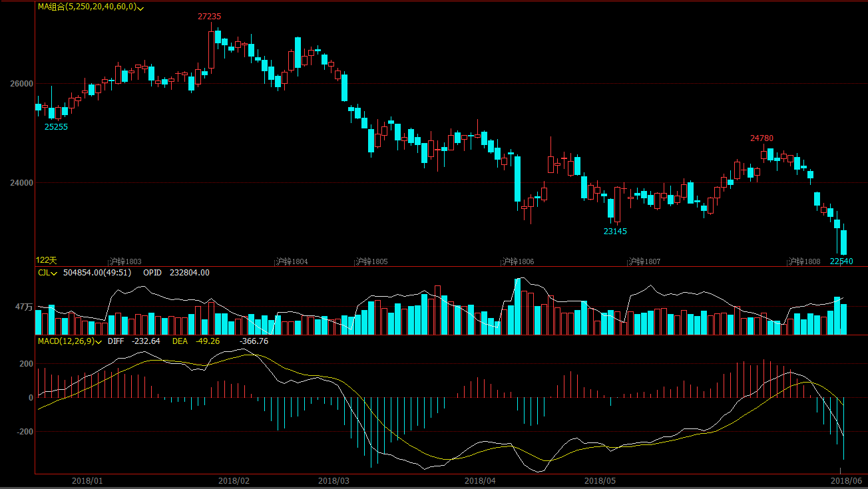The height and width of the screenshot is (489, 868).
Task: Click the 26000 price axis value
Action: point(21,84)
